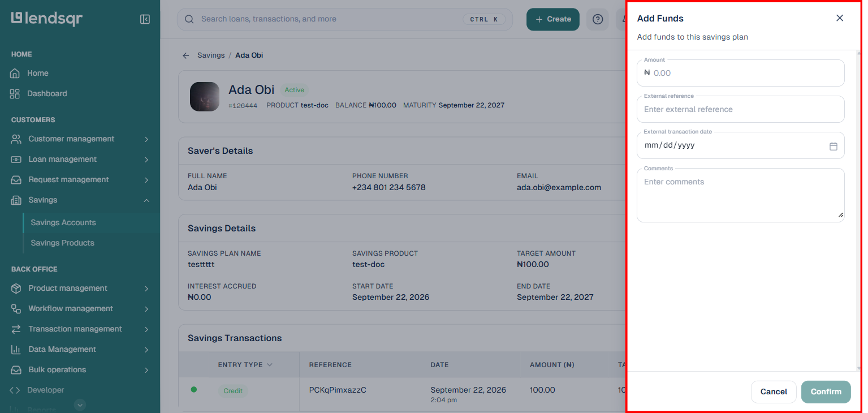Open the calendar picker icon in date field

(833, 146)
